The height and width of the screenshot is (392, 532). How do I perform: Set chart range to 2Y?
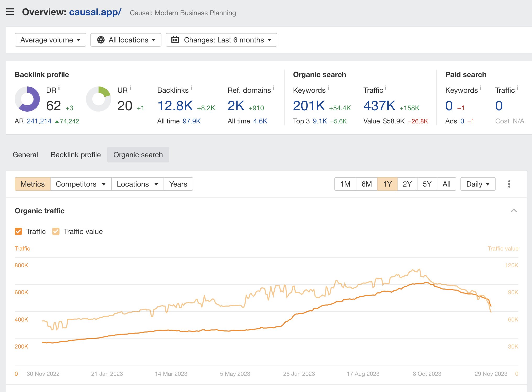pos(407,184)
